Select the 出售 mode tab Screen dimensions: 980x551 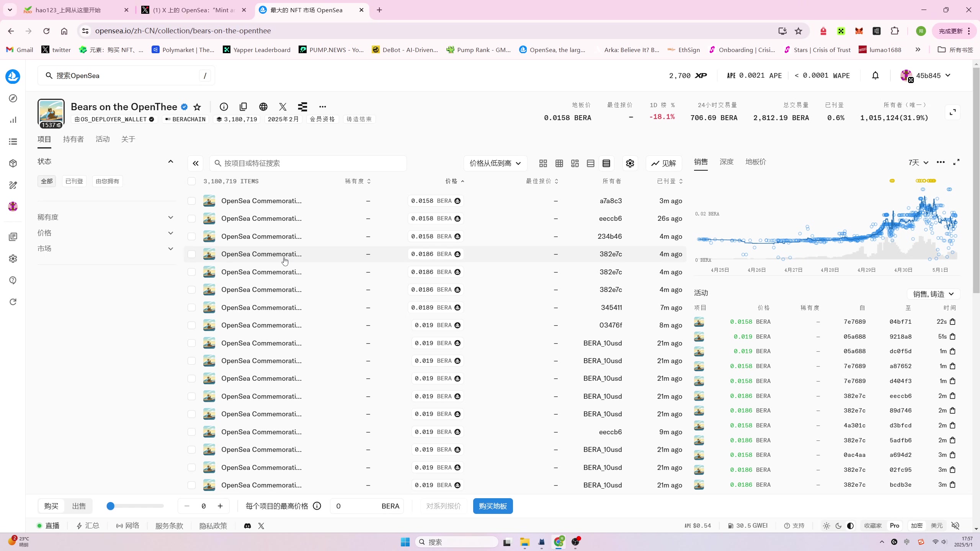coord(79,506)
